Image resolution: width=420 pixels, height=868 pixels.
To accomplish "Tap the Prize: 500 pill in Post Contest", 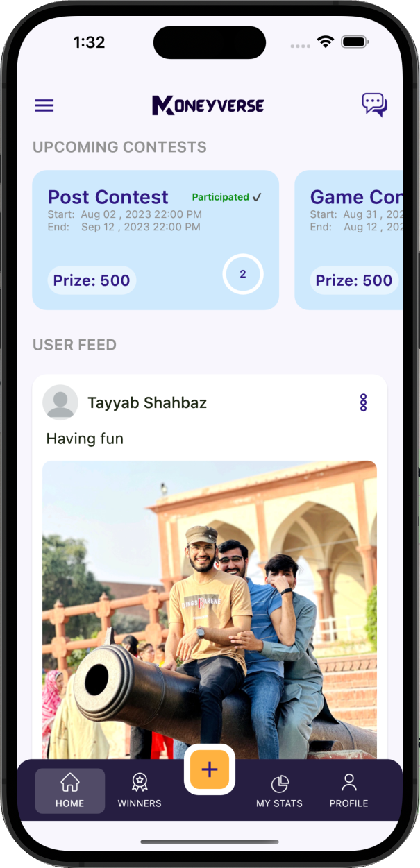I will click(92, 280).
